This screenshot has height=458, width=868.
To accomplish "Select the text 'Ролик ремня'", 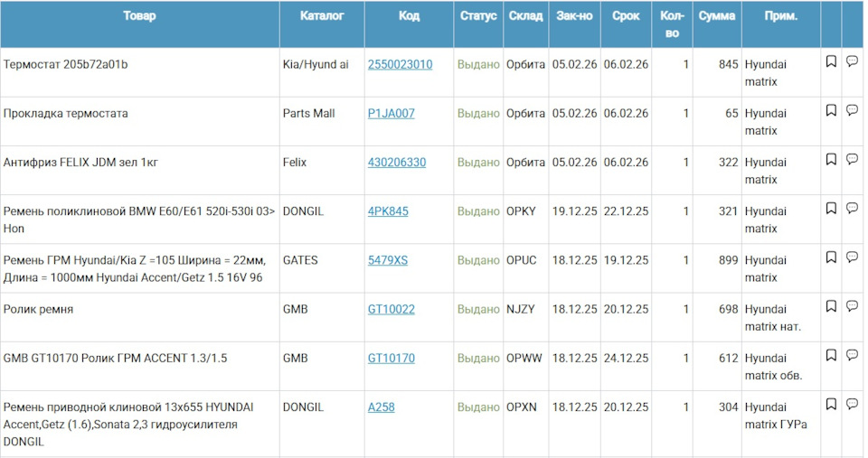I will (x=38, y=309).
